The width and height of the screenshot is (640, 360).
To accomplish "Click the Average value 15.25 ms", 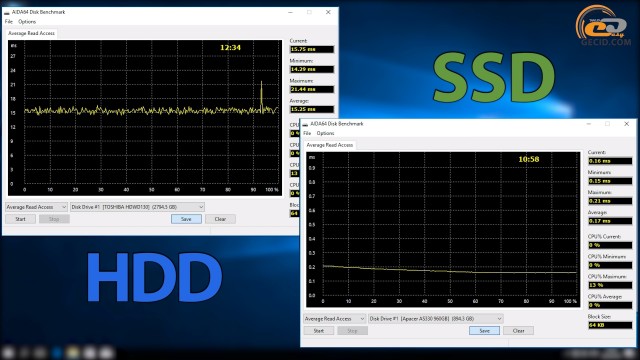I will [x=312, y=109].
